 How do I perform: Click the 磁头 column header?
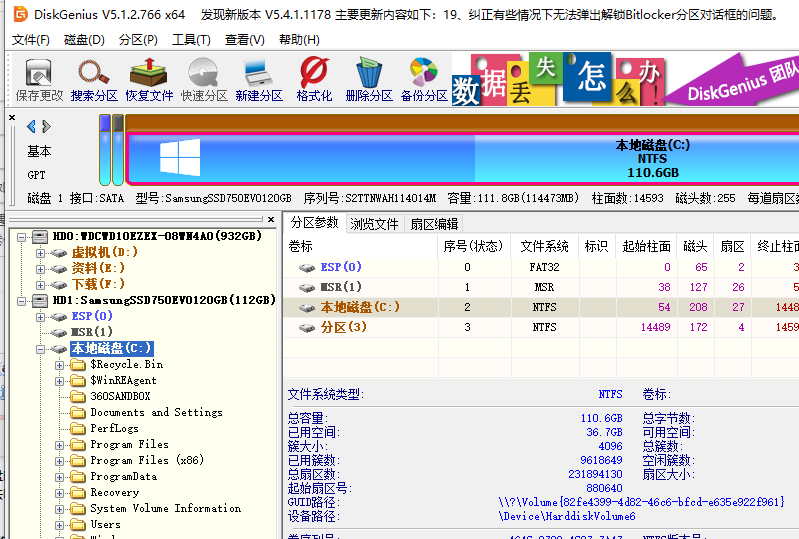pos(695,247)
